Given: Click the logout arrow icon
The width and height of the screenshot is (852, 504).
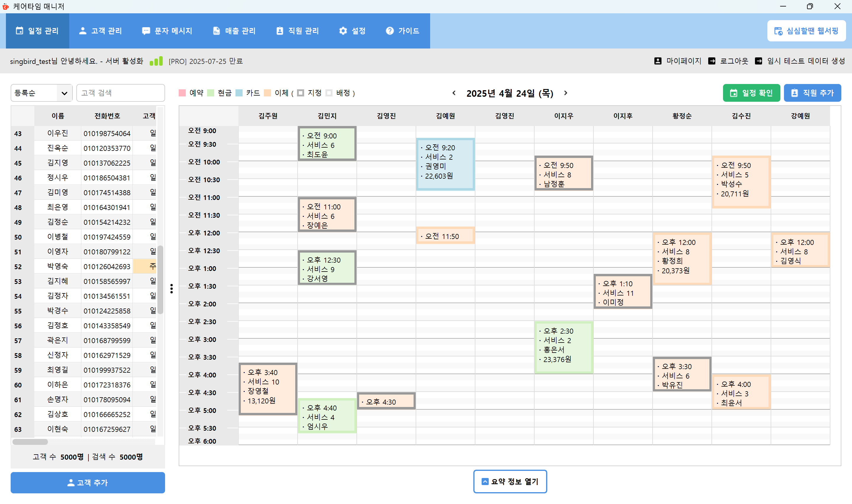Looking at the screenshot, I should click(711, 61).
